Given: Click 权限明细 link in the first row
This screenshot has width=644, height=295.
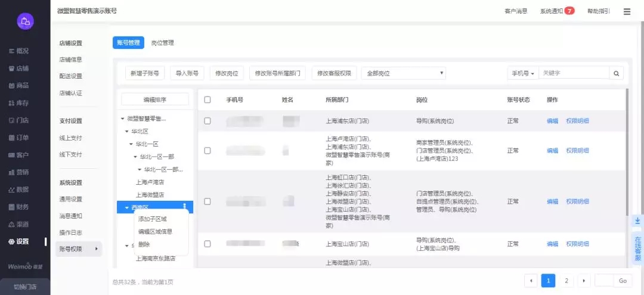Looking at the screenshot, I should click(x=577, y=120).
